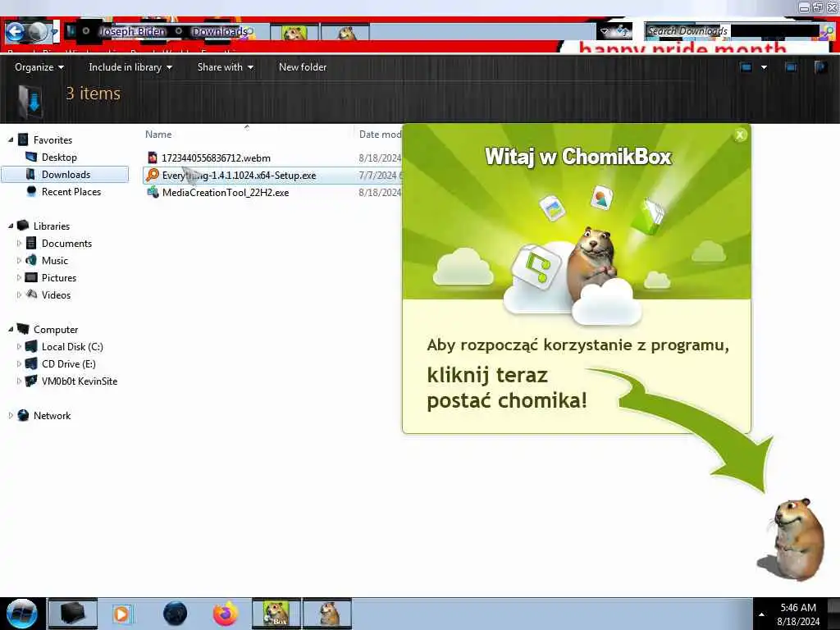Open the Pictures library
The height and width of the screenshot is (630, 840).
[x=59, y=277]
